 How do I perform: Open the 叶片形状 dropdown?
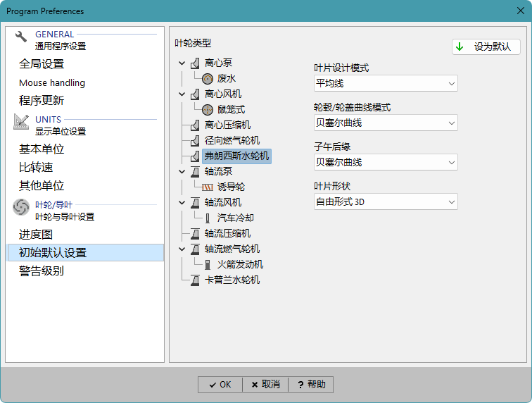pyautogui.click(x=386, y=202)
